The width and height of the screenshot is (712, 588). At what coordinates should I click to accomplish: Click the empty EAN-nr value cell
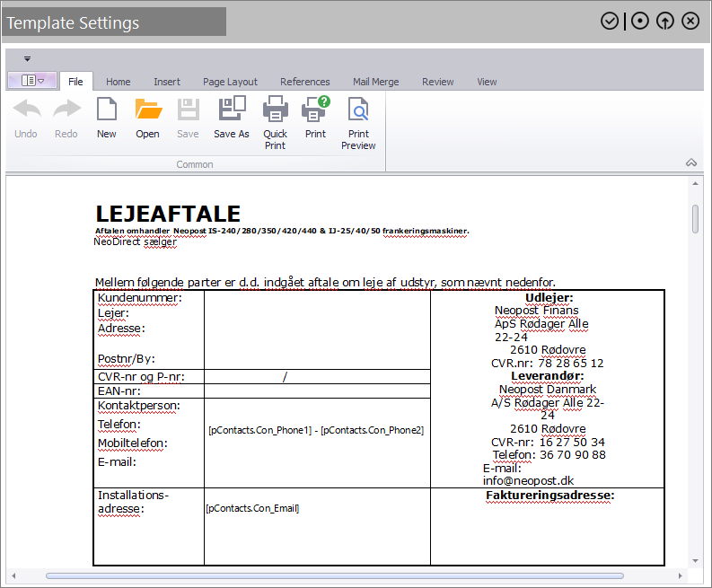click(318, 391)
